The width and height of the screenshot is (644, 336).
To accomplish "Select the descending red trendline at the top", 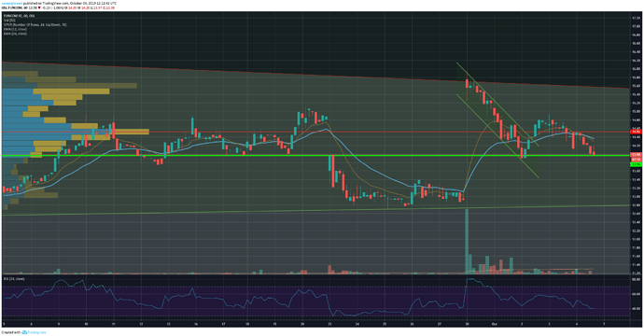I will click(315, 76).
